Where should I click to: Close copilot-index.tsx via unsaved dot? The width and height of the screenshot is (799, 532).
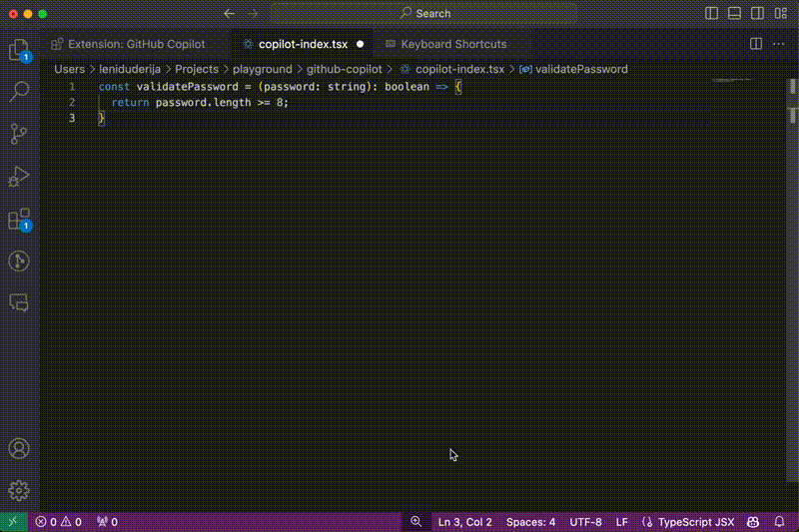click(x=361, y=44)
